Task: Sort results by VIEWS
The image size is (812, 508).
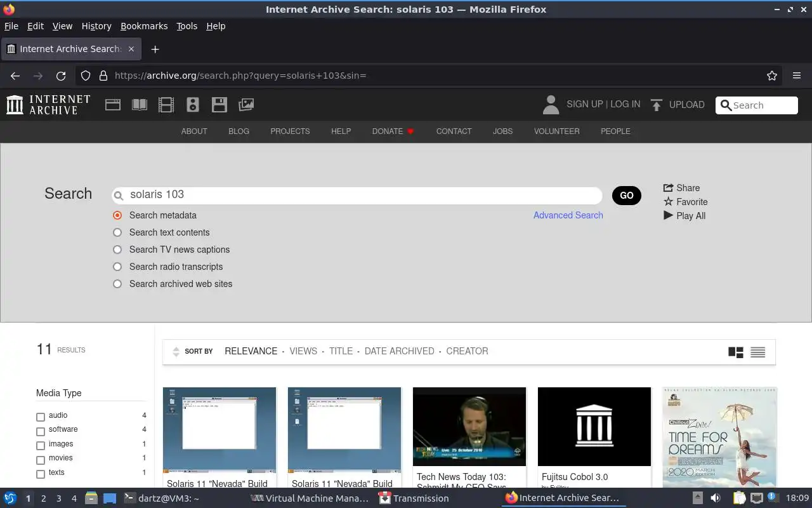Action: 303,351
